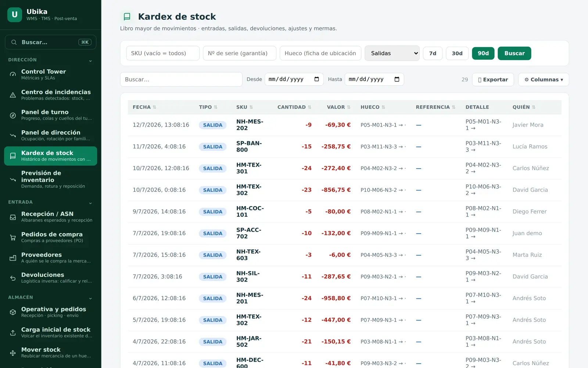The width and height of the screenshot is (588, 368).
Task: Select the 7d range button
Action: pyautogui.click(x=433, y=53)
